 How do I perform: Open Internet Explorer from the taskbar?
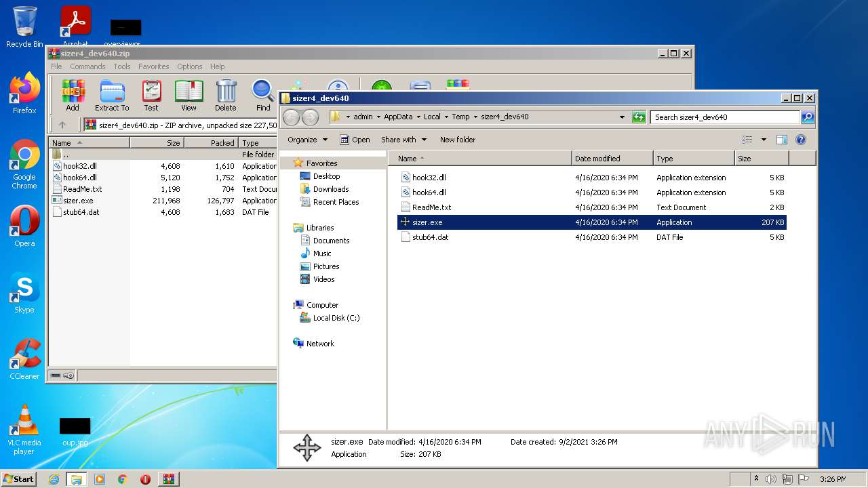54,479
